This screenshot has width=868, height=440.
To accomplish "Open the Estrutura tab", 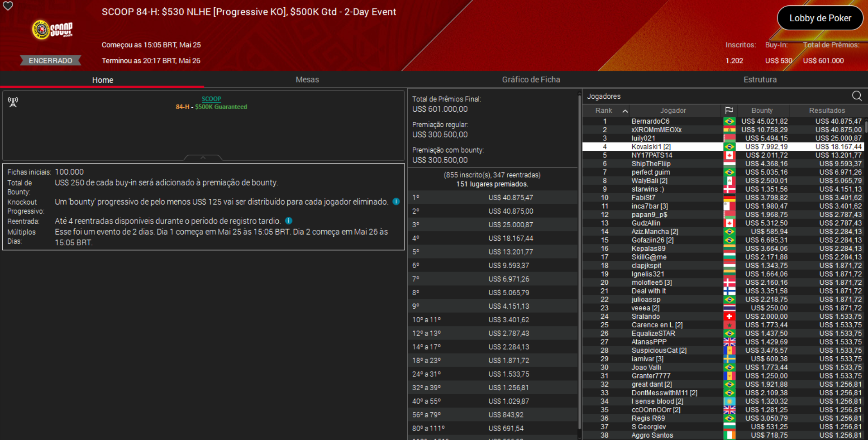I will tap(760, 80).
